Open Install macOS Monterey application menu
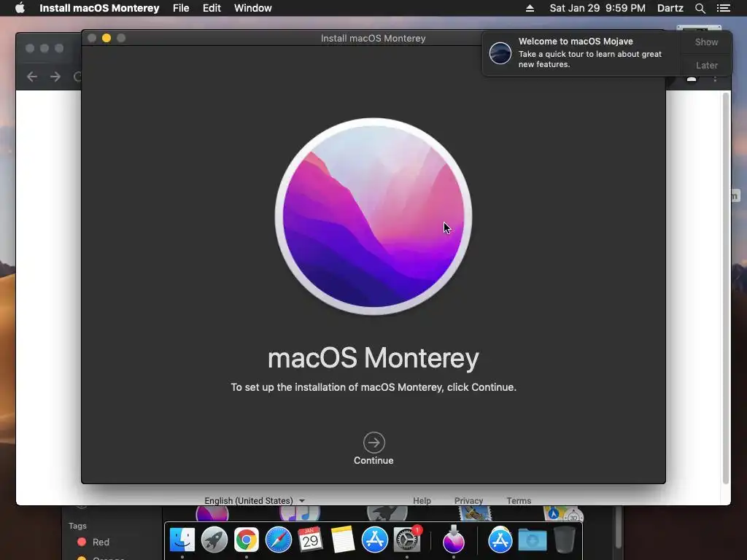Image resolution: width=747 pixels, height=560 pixels. [99, 8]
